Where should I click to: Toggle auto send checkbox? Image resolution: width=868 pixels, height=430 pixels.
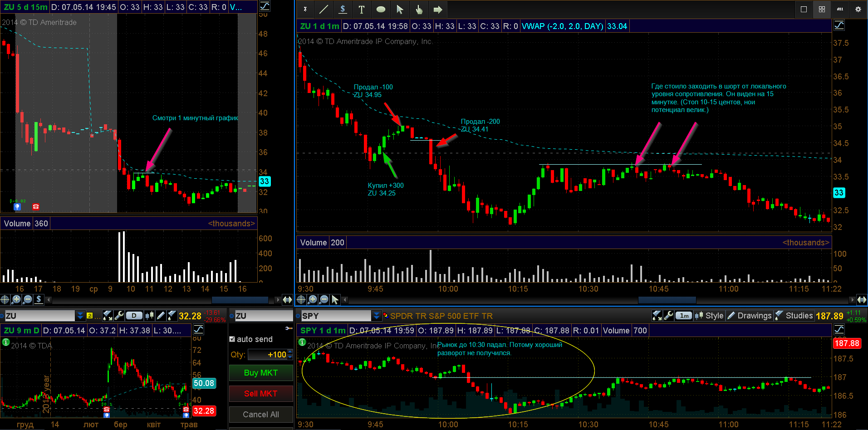click(x=232, y=339)
